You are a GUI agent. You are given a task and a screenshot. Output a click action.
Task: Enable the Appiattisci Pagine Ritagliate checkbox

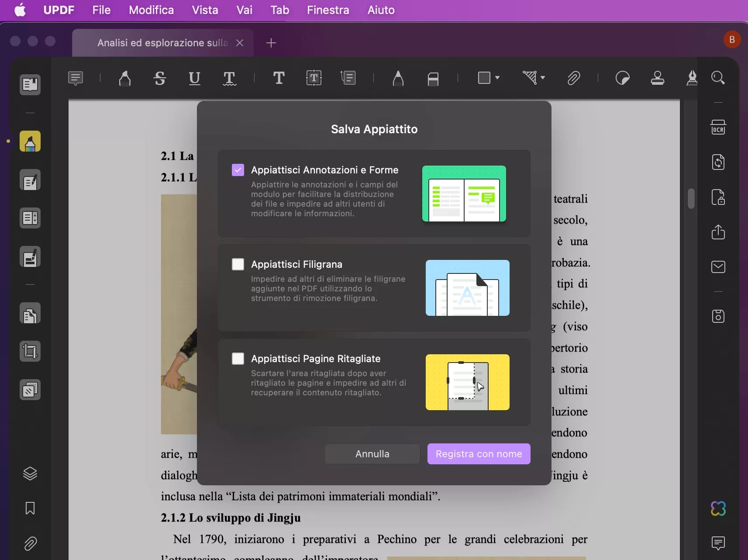click(x=238, y=359)
